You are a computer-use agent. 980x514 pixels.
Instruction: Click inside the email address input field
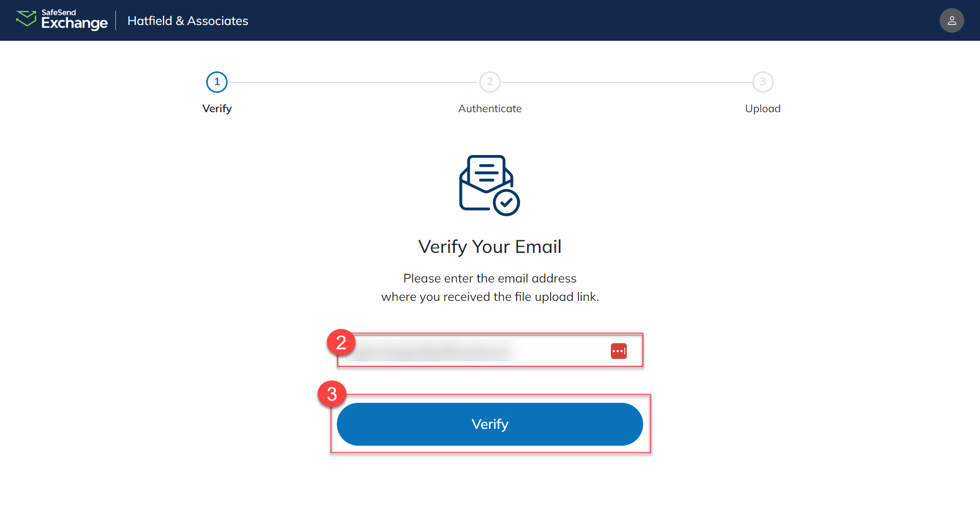click(x=480, y=351)
